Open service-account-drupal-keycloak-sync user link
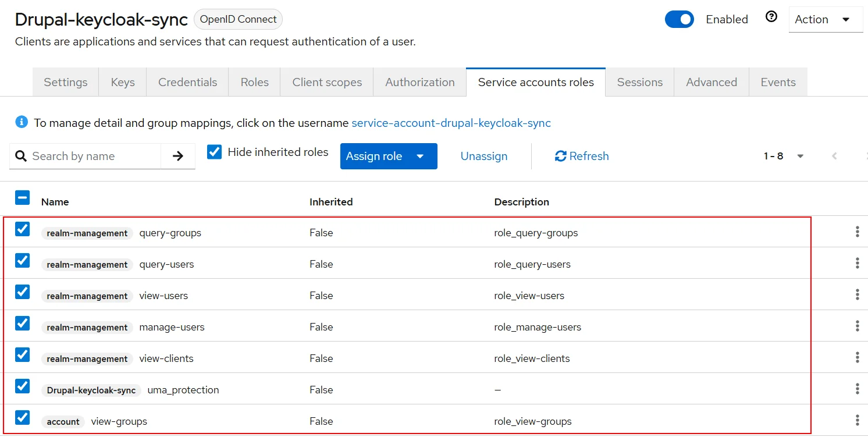The image size is (868, 437). (x=451, y=123)
